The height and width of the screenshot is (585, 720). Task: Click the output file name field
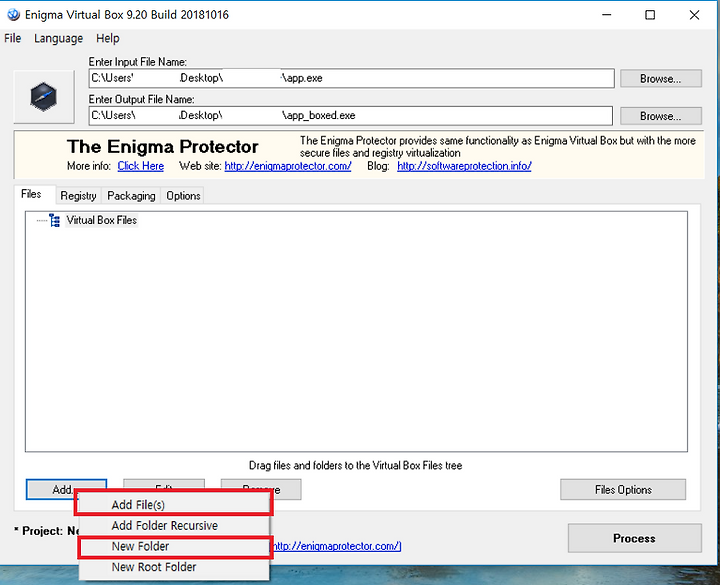(x=350, y=115)
